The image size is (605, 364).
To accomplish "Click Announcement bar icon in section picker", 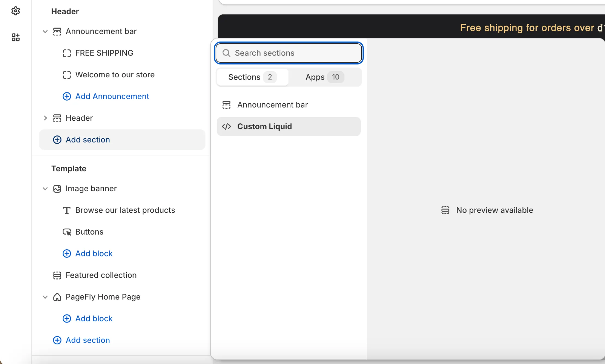I will tap(226, 105).
